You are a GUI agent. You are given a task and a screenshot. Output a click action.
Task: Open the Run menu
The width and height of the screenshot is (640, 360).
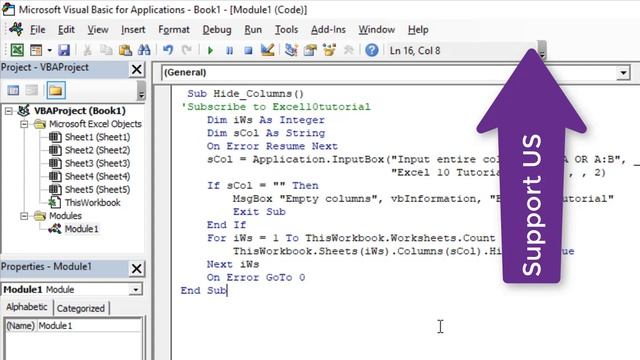click(253, 30)
